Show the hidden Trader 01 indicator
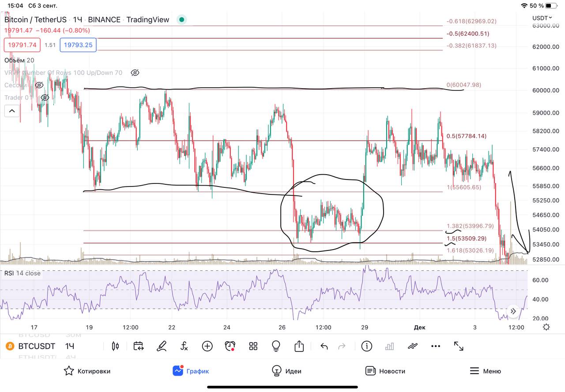 tap(45, 97)
